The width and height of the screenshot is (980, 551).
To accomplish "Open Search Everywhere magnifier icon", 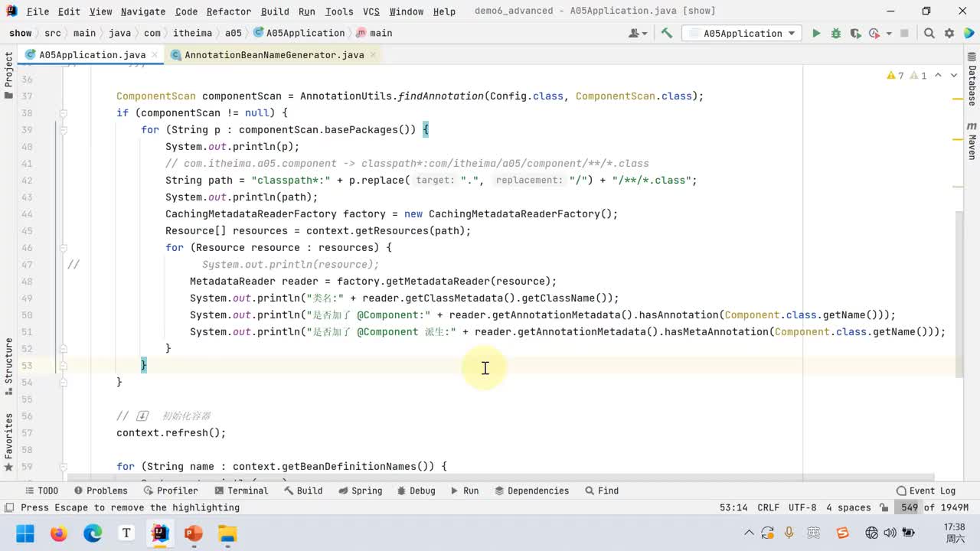I will [929, 33].
